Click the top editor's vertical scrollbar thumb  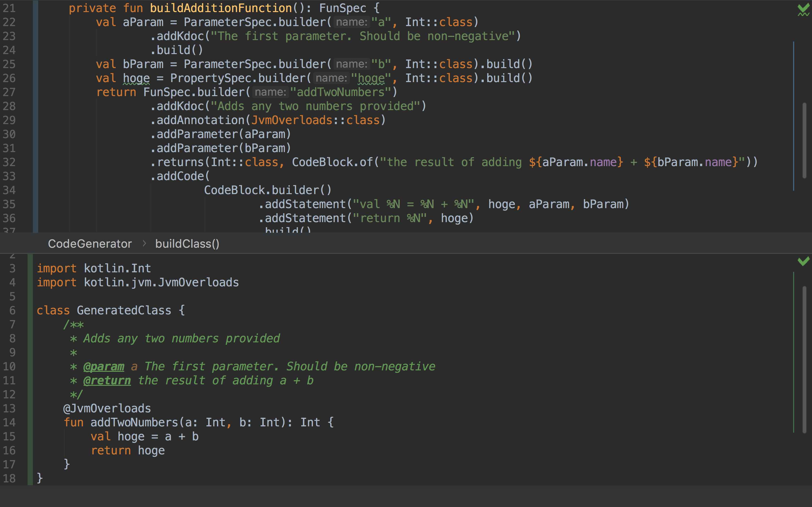804,140
